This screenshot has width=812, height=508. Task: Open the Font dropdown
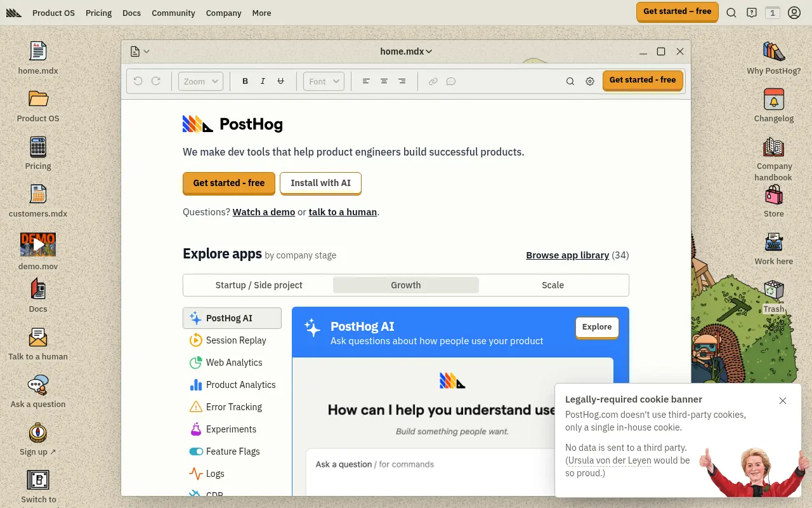point(324,81)
